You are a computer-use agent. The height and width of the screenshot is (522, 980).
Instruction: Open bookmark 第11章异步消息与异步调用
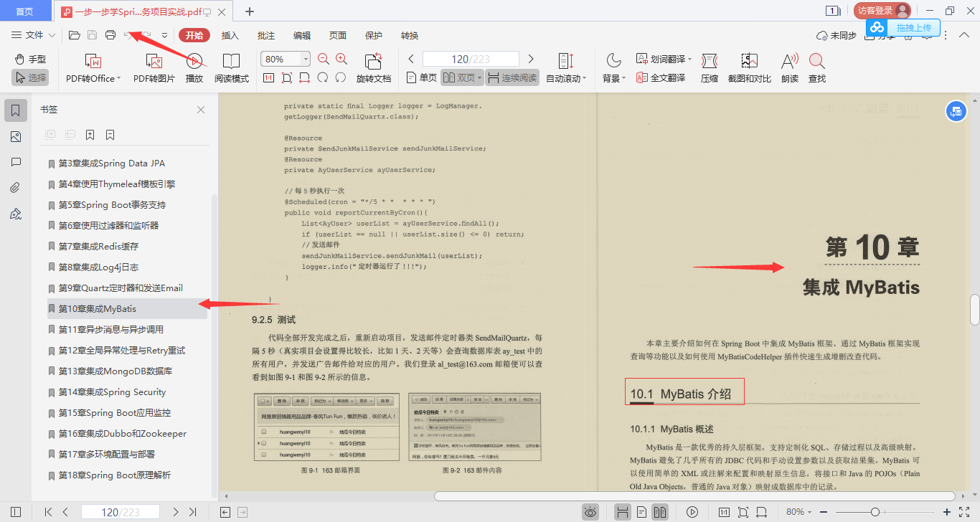tap(111, 330)
